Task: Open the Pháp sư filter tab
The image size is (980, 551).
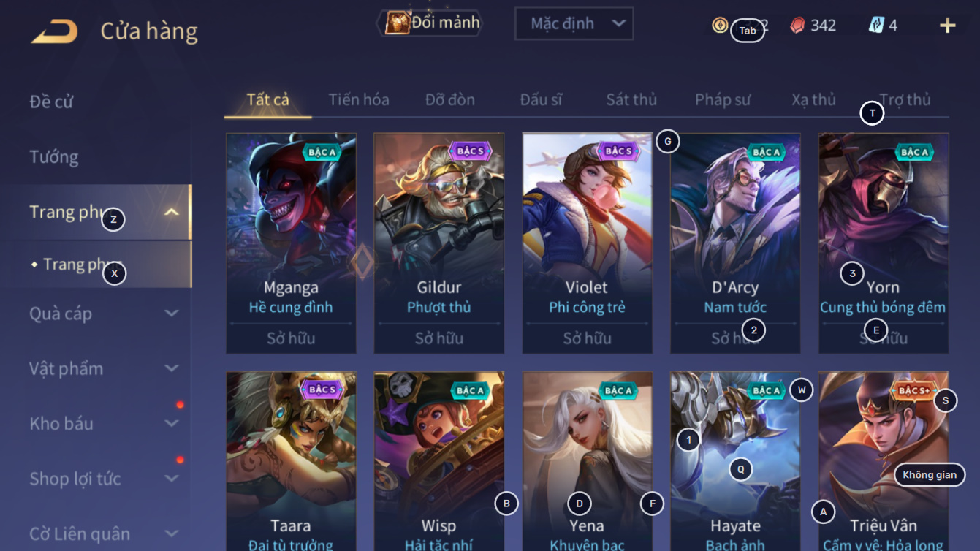Action: (723, 99)
